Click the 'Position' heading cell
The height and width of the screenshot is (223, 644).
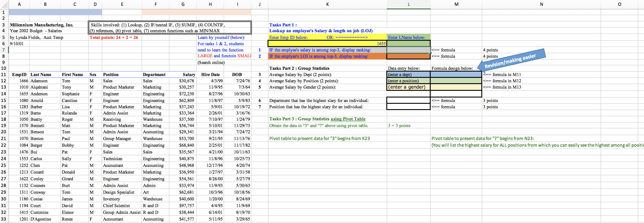click(x=122, y=74)
